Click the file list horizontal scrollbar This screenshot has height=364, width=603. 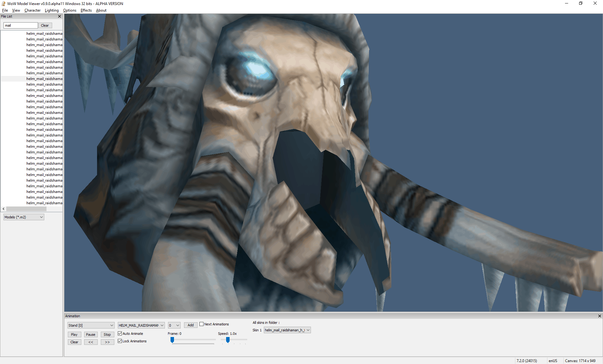pyautogui.click(x=26, y=209)
